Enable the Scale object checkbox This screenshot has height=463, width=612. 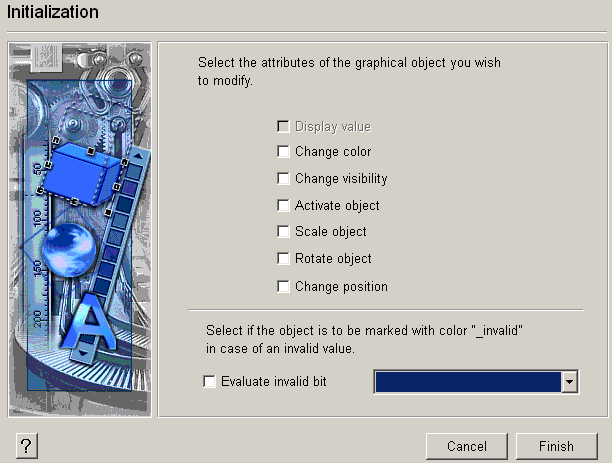284,232
